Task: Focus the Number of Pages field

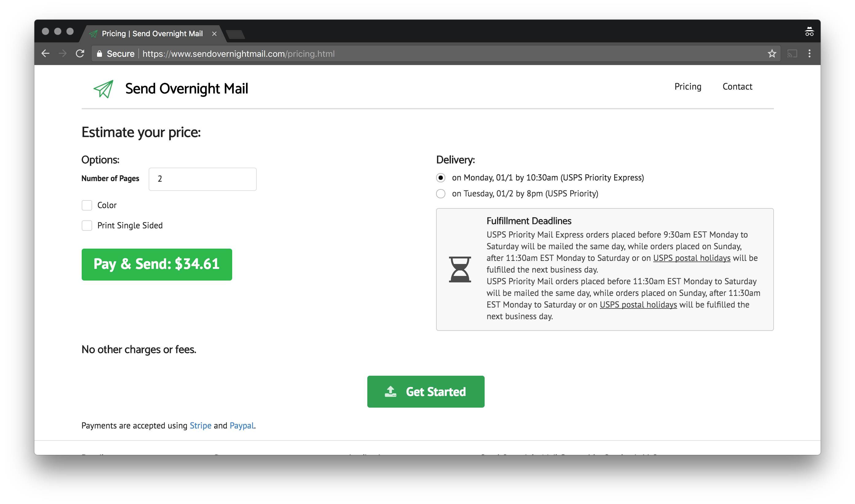Action: click(x=202, y=179)
